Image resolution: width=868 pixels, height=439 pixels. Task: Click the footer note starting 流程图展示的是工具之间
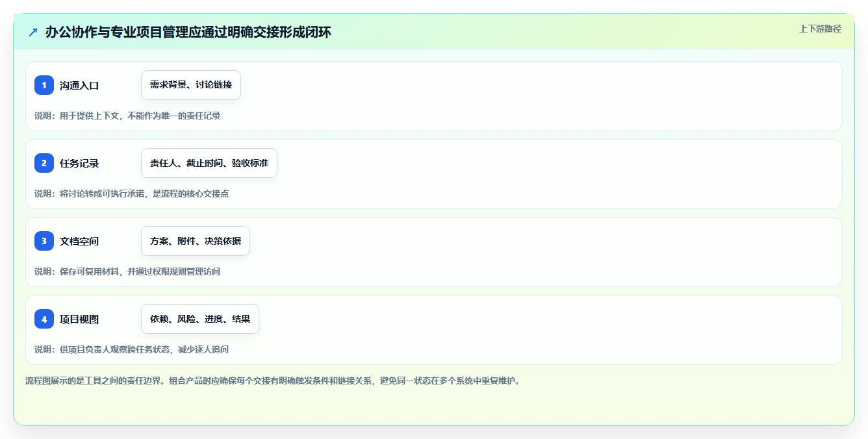[x=272, y=381]
